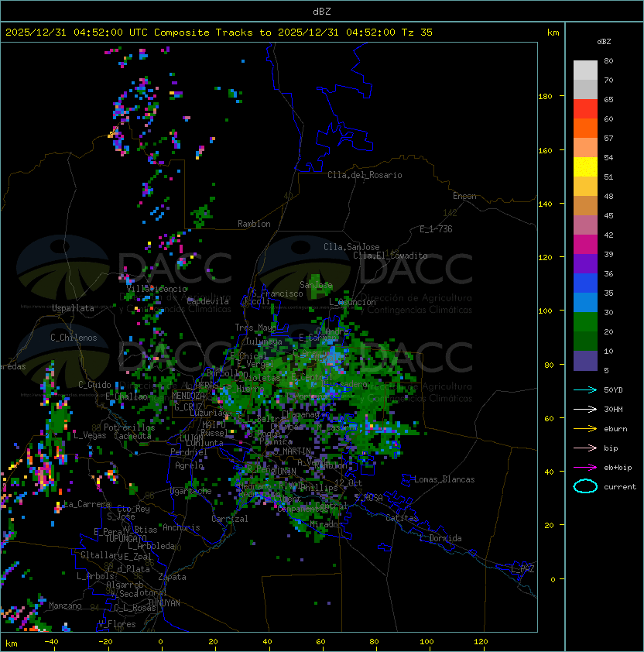Click the legend label 'eb+bip'
The height and width of the screenshot is (652, 644).
(618, 468)
